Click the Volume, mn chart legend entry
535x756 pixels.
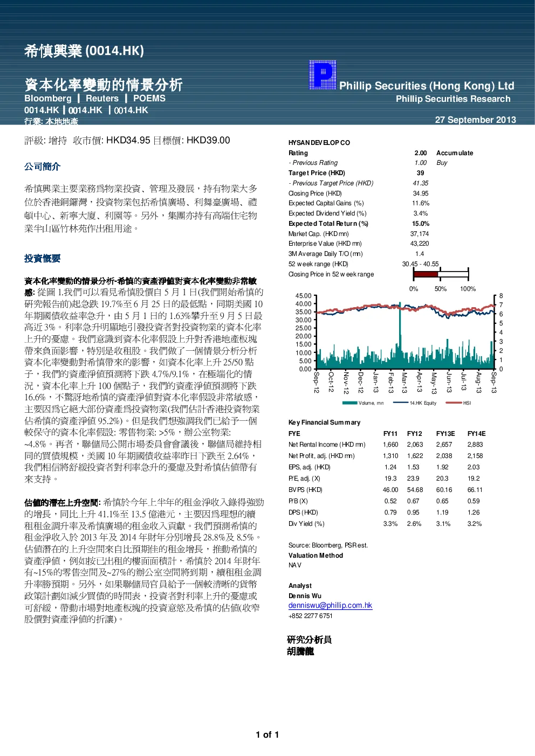(x=363, y=403)
